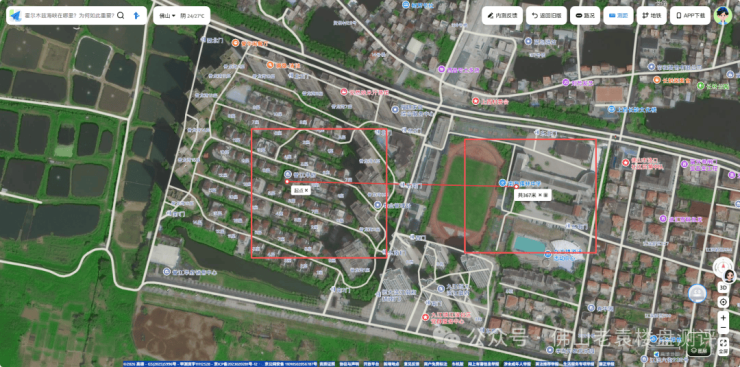Open the user avatar in the top right

tap(722, 16)
